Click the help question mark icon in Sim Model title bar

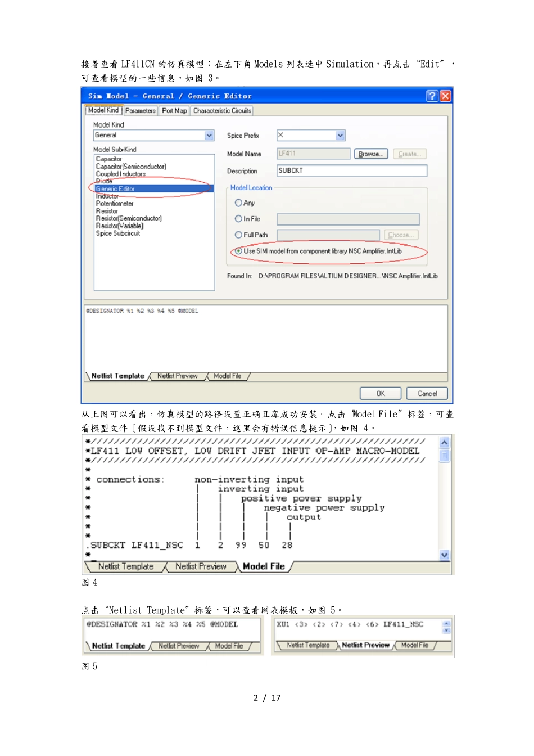click(432, 96)
